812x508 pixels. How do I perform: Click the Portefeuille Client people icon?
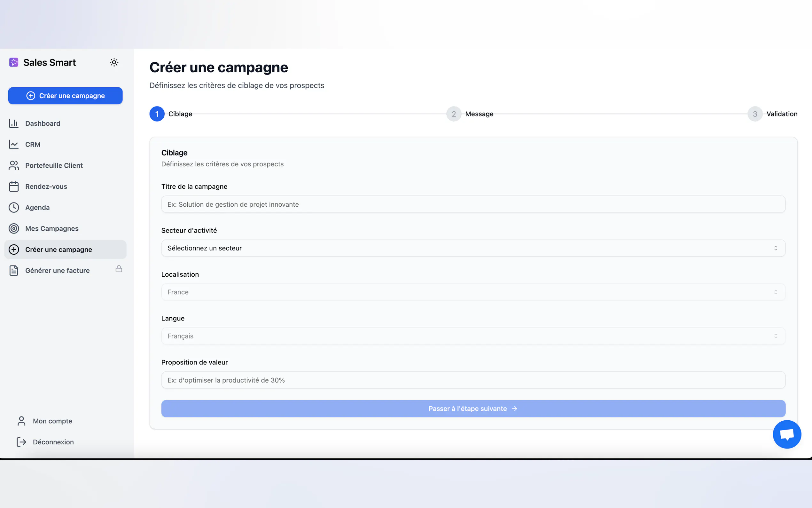click(14, 165)
